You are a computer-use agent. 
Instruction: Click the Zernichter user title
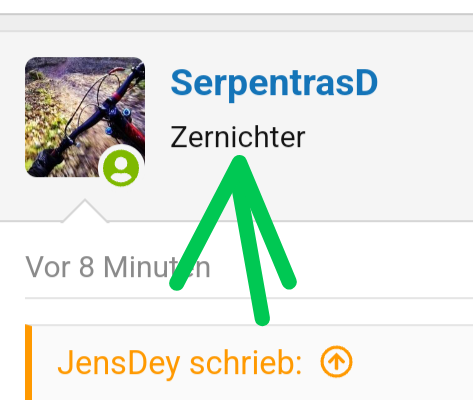[238, 137]
